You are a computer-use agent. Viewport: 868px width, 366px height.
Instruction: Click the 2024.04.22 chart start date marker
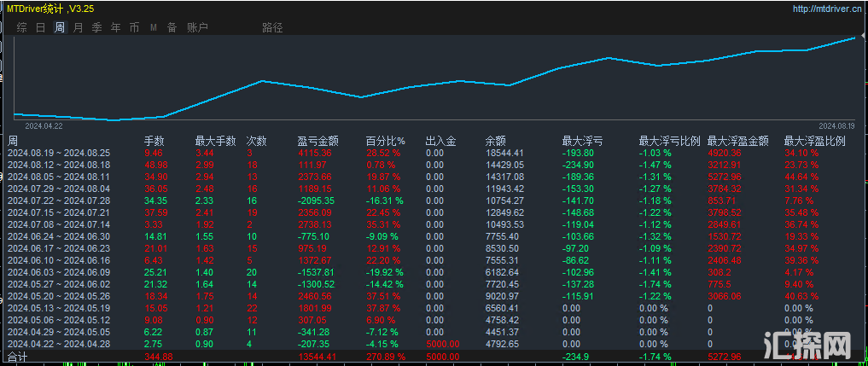44,125
